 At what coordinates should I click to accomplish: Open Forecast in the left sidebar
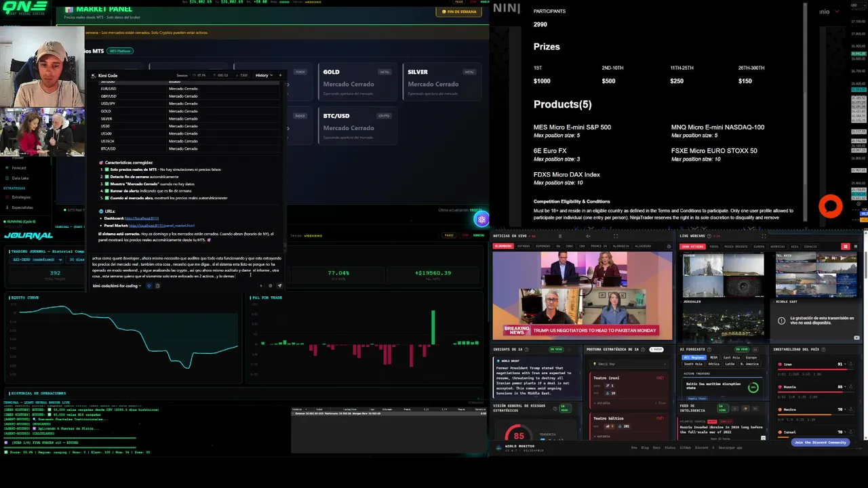(19, 167)
